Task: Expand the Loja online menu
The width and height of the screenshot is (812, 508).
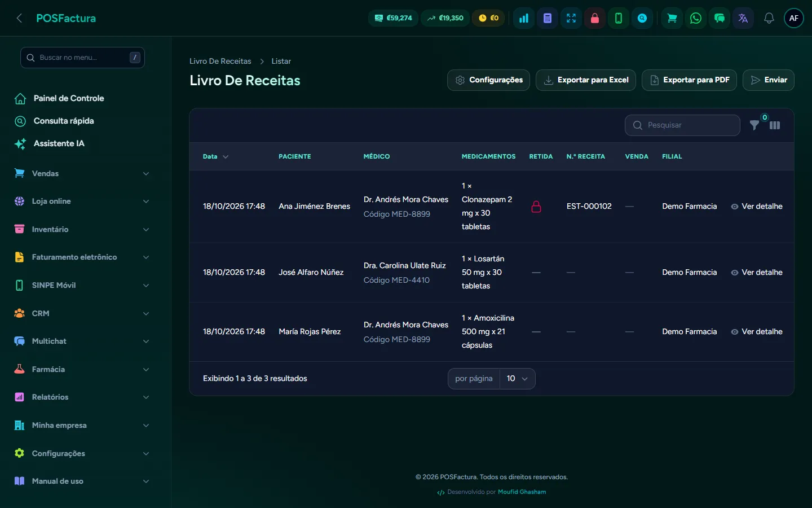Action: click(x=82, y=202)
